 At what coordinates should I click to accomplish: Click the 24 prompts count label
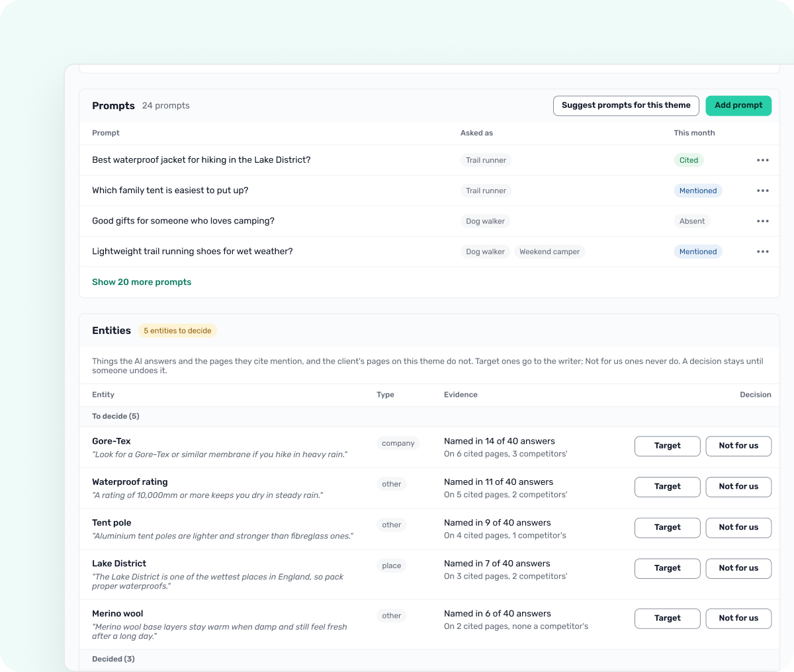point(165,106)
